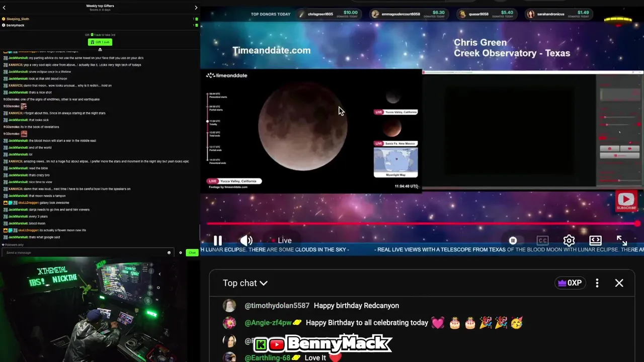Click the "Weekly top Gifters" heading
Viewport: 644px width, 362px height.
click(100, 6)
